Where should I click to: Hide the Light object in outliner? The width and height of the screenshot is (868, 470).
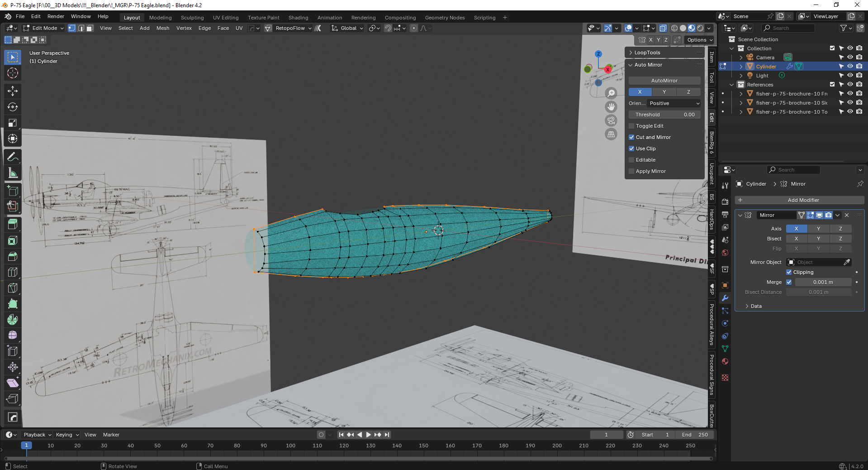tap(850, 76)
